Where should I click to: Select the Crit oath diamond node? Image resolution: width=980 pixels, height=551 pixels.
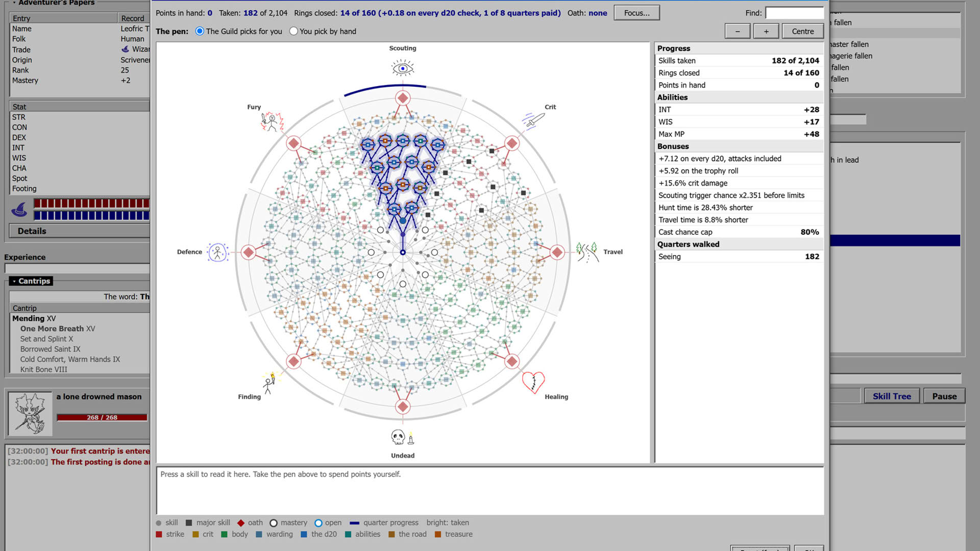click(512, 143)
